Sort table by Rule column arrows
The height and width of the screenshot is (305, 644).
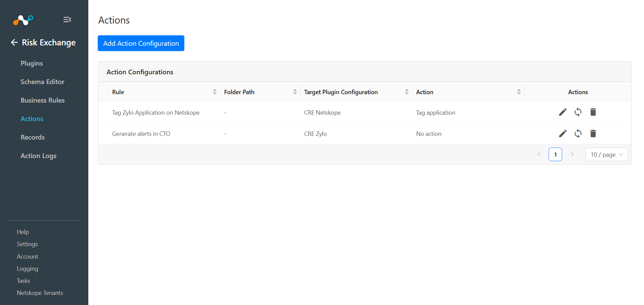click(x=215, y=92)
